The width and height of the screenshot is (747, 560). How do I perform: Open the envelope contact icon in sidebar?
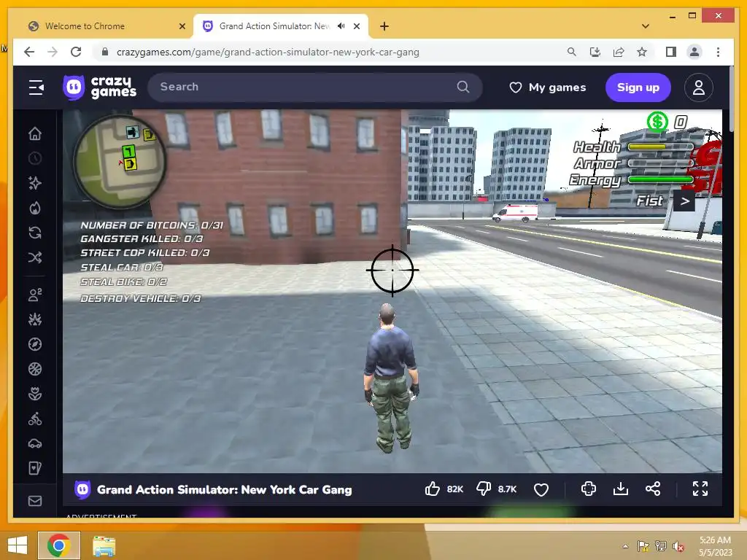pos(35,501)
